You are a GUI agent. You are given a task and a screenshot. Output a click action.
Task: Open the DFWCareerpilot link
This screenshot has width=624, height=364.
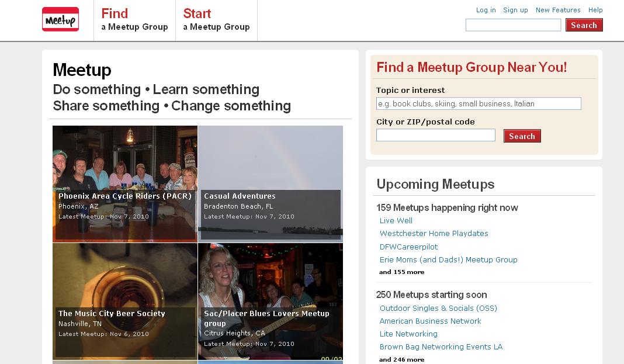point(409,247)
